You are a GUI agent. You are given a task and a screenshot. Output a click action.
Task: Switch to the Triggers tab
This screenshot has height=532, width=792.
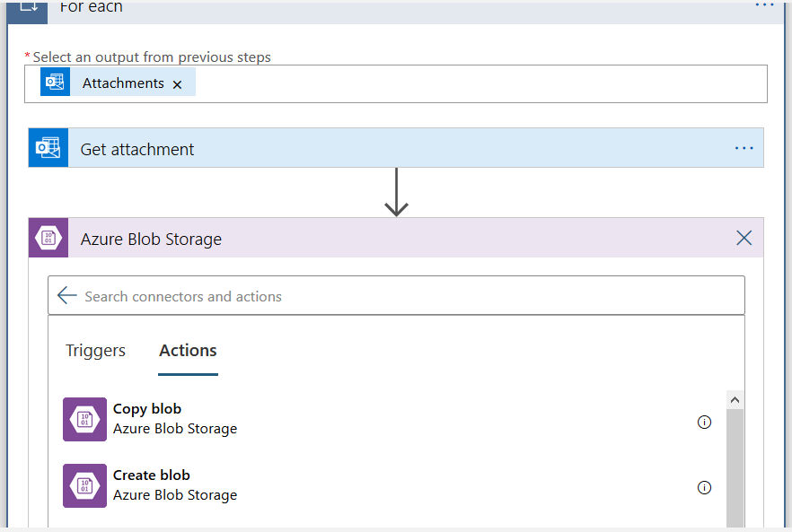pyautogui.click(x=95, y=351)
